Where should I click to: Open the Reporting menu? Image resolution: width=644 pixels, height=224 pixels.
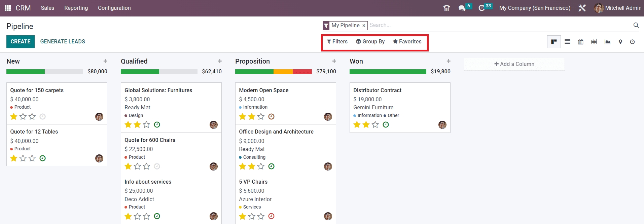click(76, 8)
